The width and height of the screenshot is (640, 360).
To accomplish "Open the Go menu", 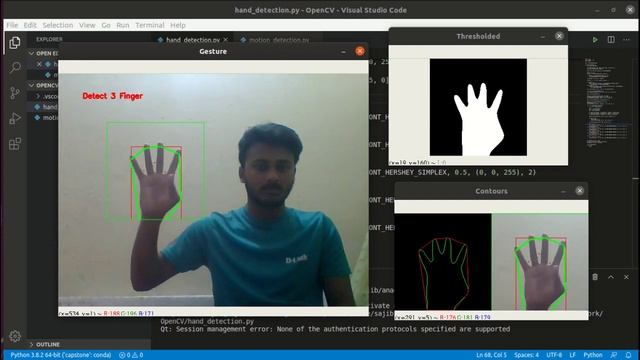I will tap(106, 25).
